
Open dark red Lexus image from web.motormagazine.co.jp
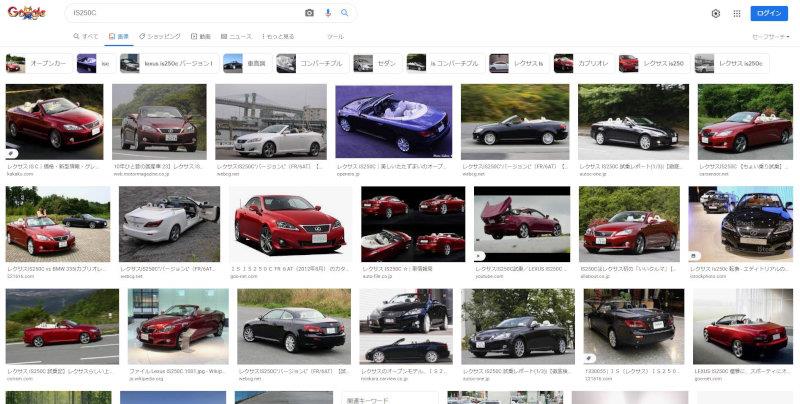[x=159, y=122]
